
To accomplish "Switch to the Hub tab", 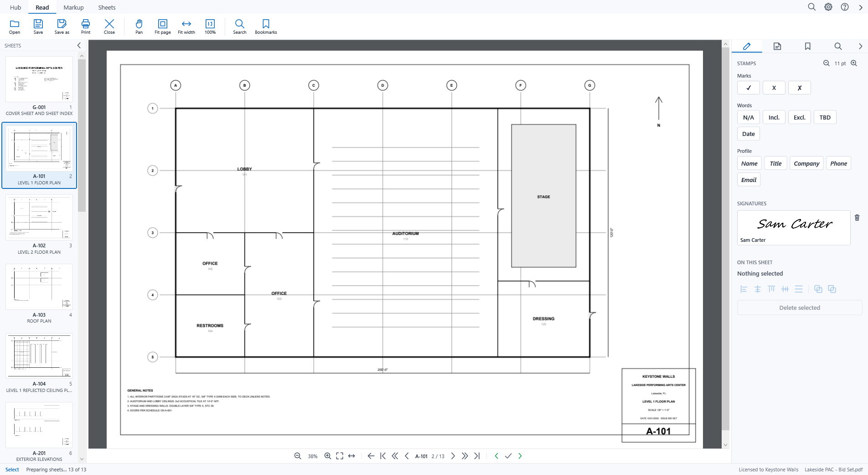I will point(15,7).
